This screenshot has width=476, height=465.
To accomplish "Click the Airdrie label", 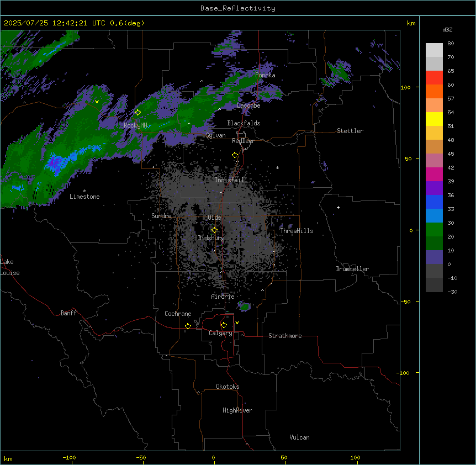I will pos(223,297).
